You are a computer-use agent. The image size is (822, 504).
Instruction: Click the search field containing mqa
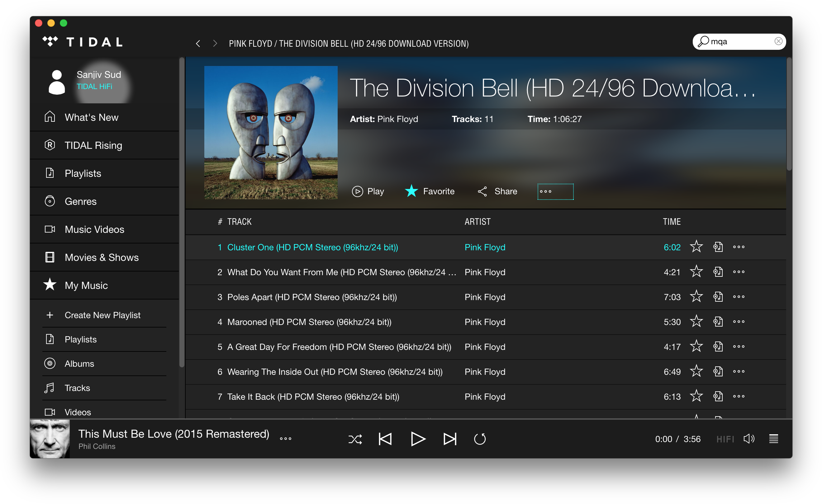click(739, 41)
